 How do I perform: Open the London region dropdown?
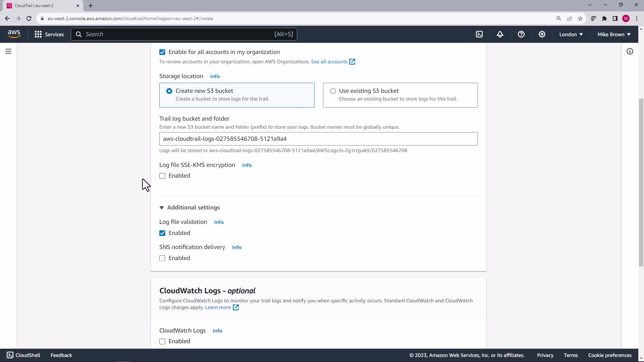pyautogui.click(x=571, y=34)
